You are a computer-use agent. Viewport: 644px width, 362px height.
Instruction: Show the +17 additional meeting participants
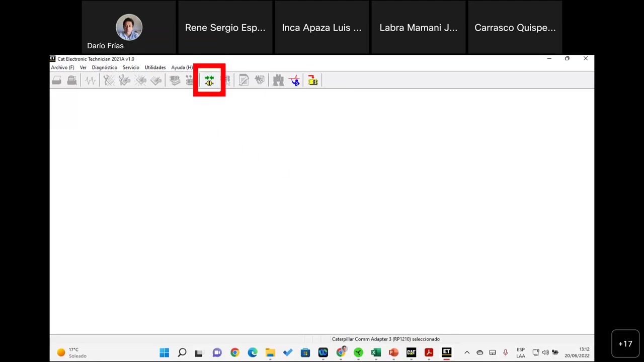[625, 343]
